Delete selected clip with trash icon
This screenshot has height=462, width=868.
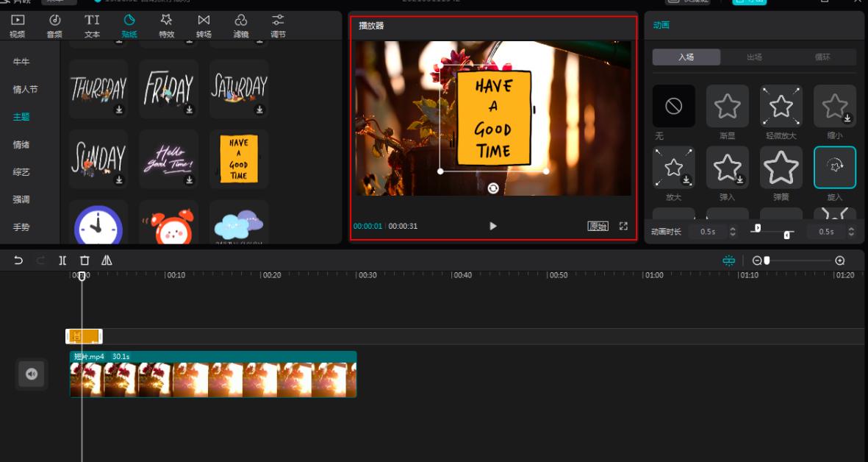pyautogui.click(x=85, y=260)
